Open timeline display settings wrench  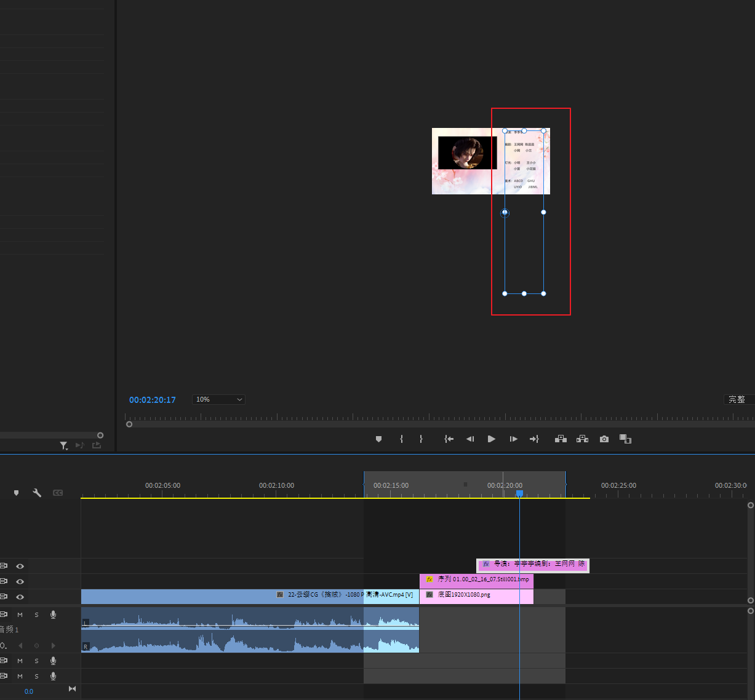pyautogui.click(x=37, y=493)
